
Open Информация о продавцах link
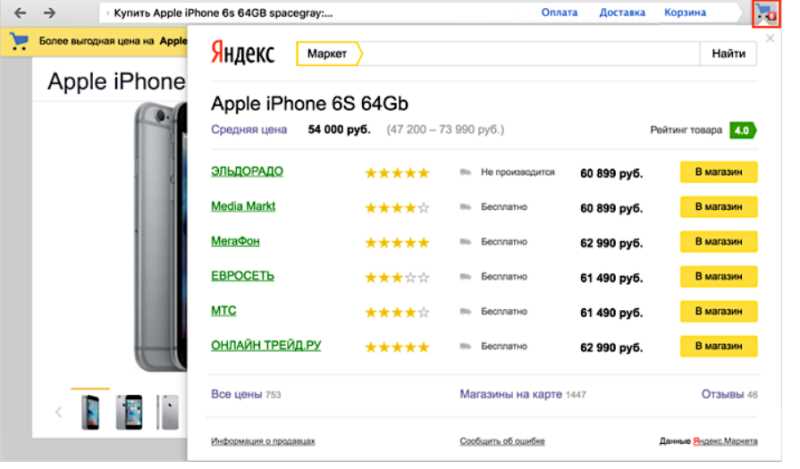click(263, 441)
